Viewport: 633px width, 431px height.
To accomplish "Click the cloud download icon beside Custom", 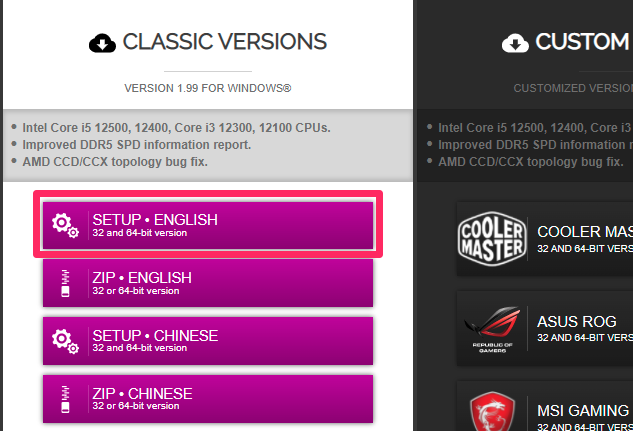I will click(515, 43).
